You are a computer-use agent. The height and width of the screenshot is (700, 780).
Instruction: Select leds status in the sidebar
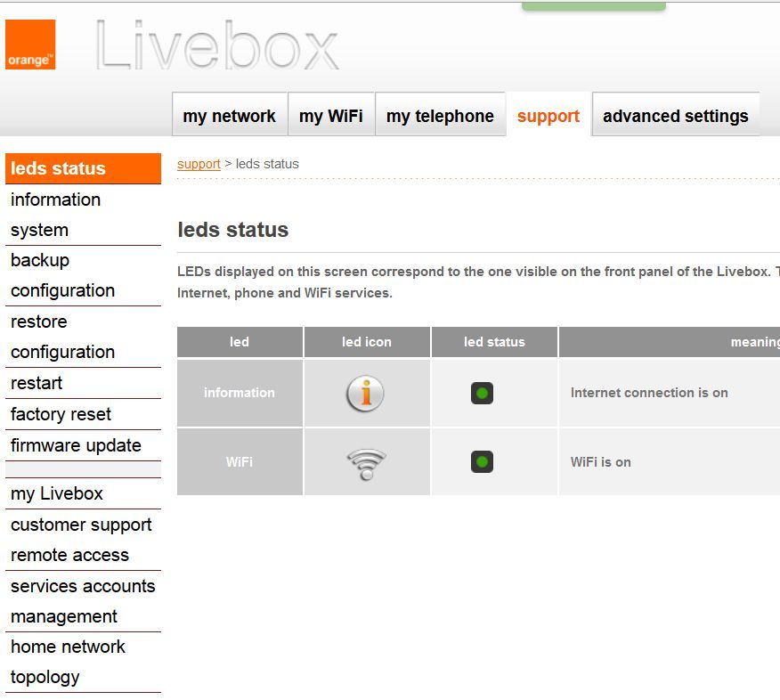coord(83,168)
